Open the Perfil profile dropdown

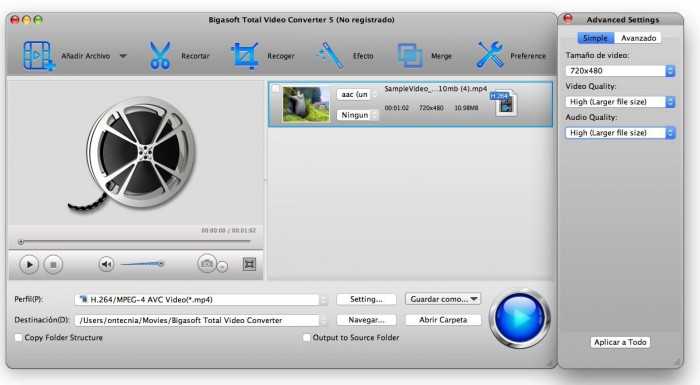[201, 299]
